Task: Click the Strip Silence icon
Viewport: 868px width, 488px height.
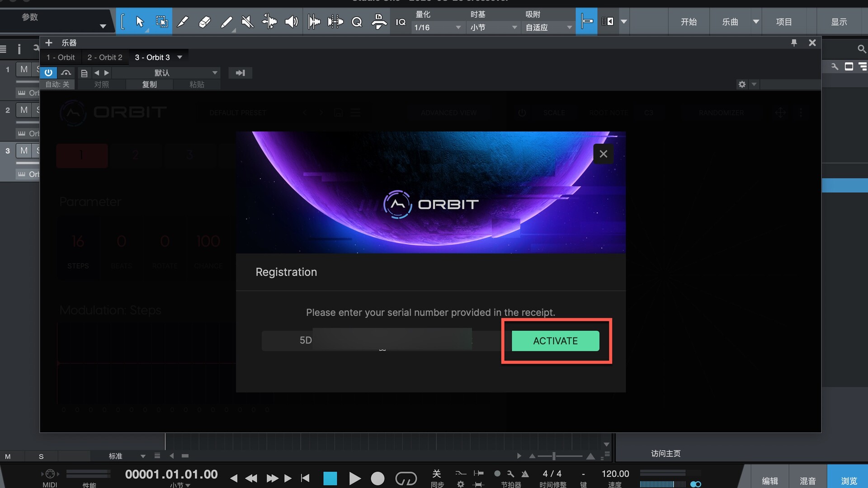Action: pyautogui.click(x=335, y=21)
